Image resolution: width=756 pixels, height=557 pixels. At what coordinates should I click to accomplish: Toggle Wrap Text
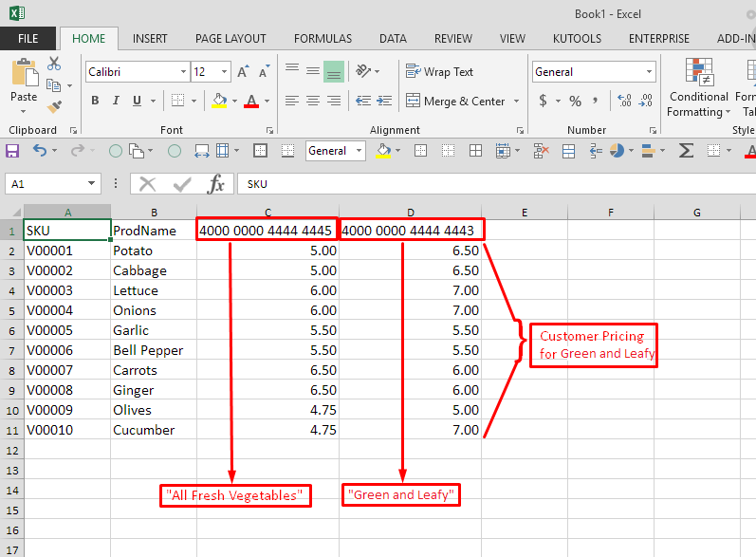439,72
